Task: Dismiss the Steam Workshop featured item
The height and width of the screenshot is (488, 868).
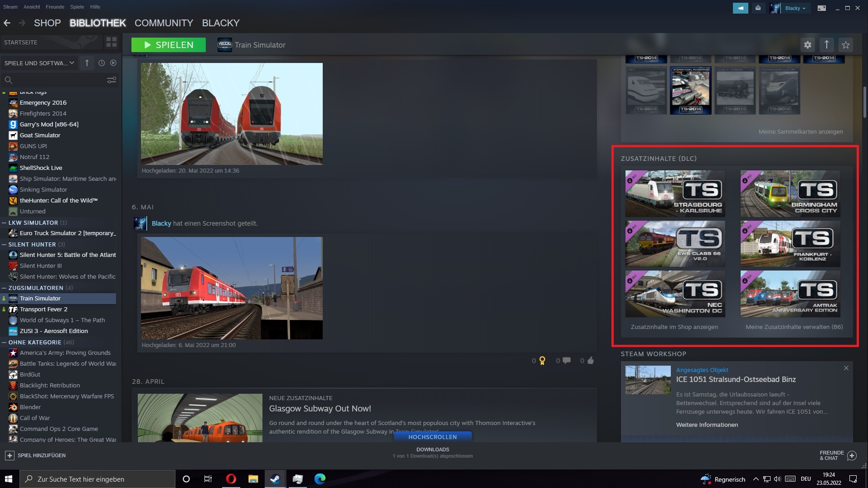Action: (x=846, y=368)
